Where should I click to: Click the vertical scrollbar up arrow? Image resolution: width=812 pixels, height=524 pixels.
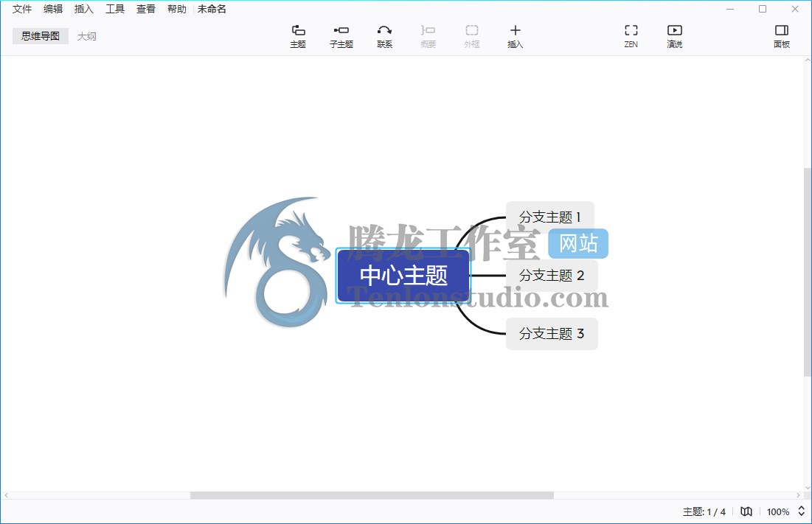coord(808,60)
